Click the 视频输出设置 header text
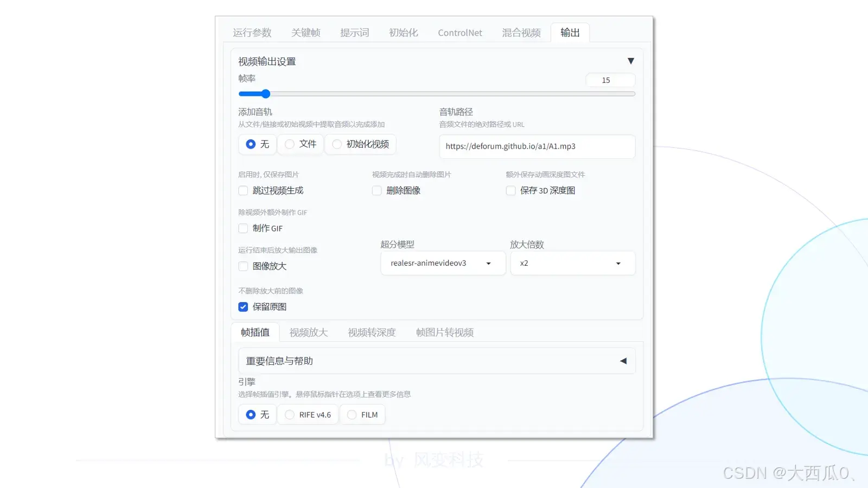The width and height of the screenshot is (868, 488). click(x=267, y=61)
